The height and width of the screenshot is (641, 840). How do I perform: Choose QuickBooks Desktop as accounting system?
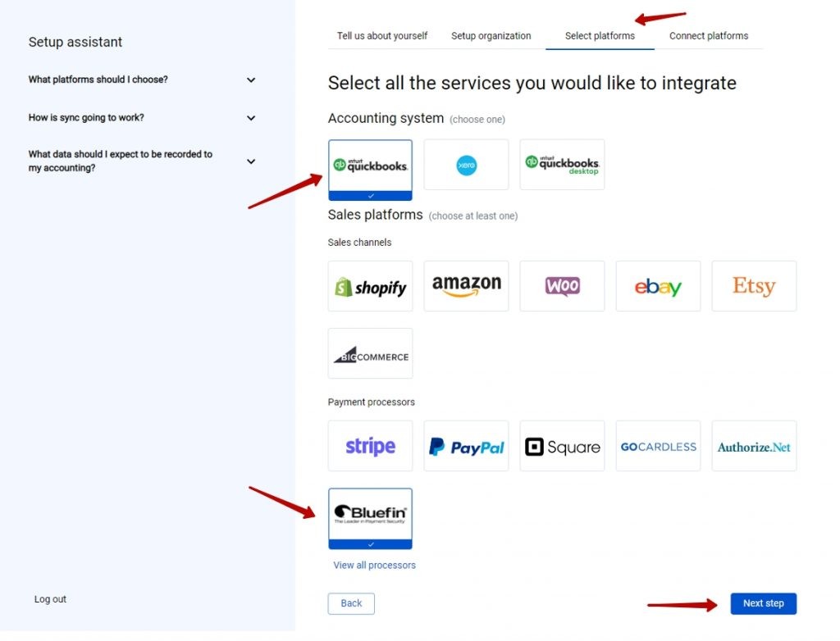coord(562,165)
